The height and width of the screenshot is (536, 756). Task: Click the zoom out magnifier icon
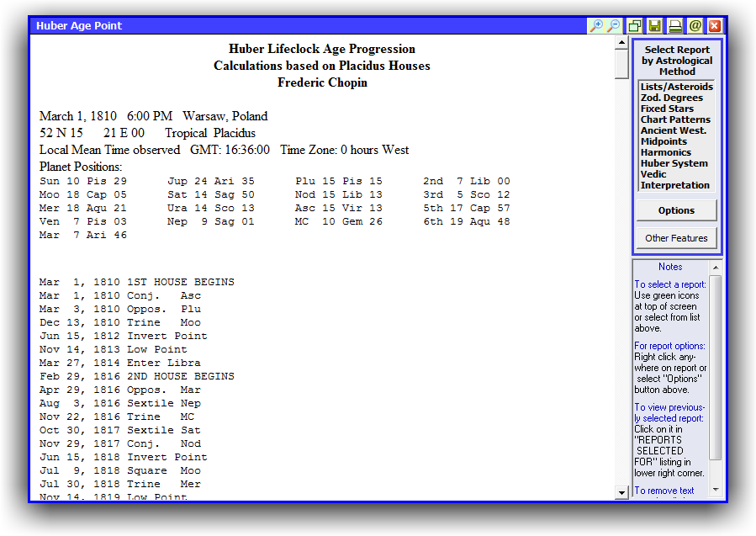614,26
